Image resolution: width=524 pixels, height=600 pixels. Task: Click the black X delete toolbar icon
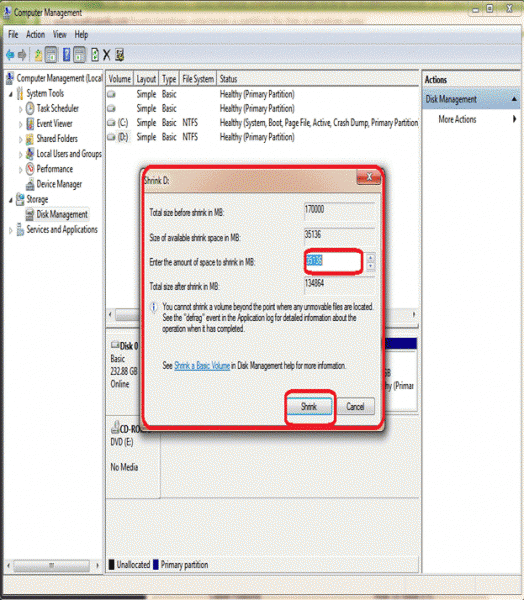point(107,55)
